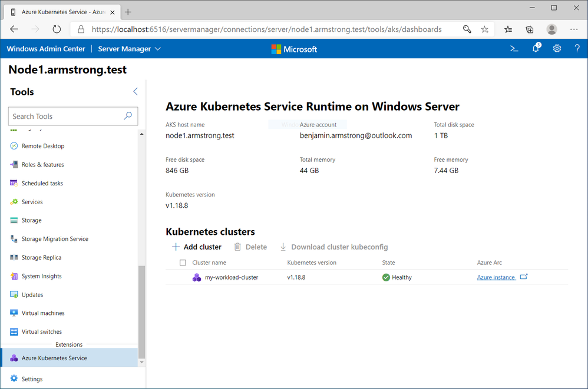Open Windows Admin Center settings gear
The width and height of the screenshot is (588, 389).
[557, 49]
